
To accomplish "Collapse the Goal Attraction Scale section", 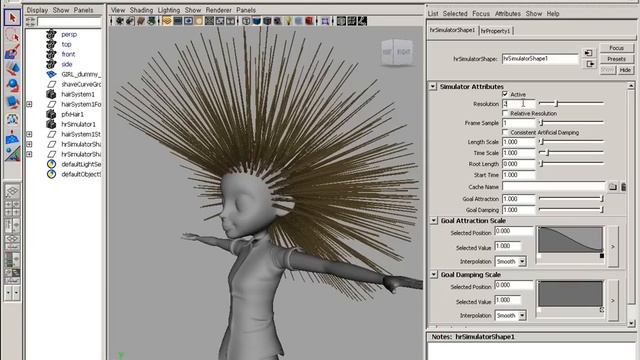I will [434, 220].
